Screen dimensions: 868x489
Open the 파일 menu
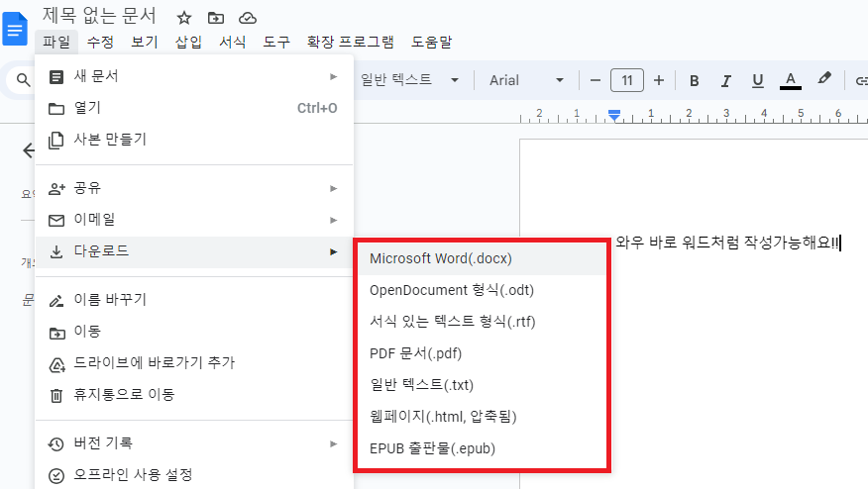tap(56, 42)
